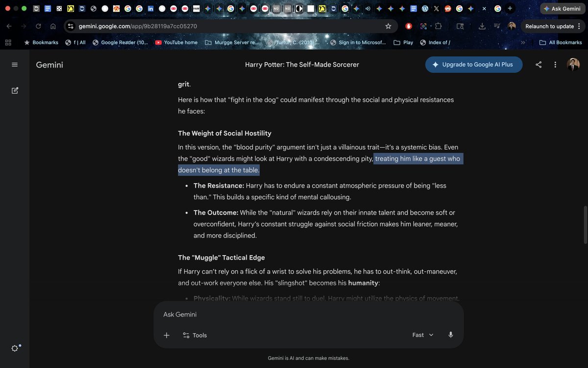588x368 pixels.
Task: Expand the Fast model selector dropdown
Action: click(x=423, y=335)
